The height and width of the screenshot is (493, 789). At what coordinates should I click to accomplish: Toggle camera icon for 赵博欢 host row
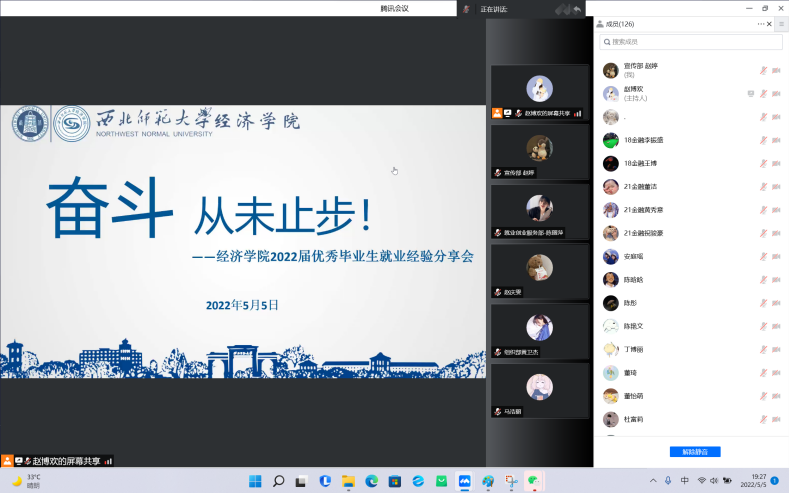(776, 93)
